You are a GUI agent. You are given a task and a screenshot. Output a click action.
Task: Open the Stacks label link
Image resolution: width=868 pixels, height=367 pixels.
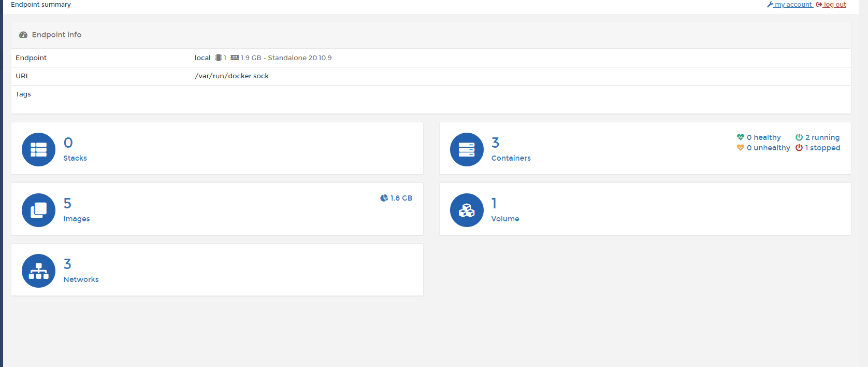[75, 158]
